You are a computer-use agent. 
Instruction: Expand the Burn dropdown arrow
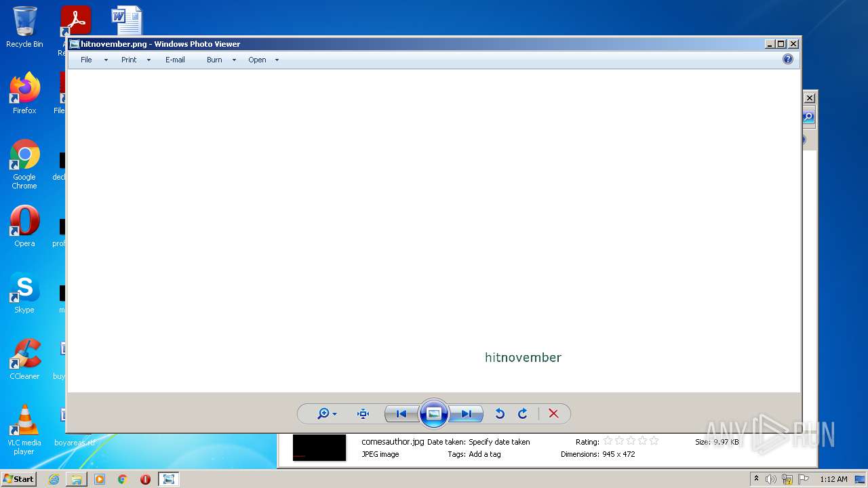coord(234,60)
